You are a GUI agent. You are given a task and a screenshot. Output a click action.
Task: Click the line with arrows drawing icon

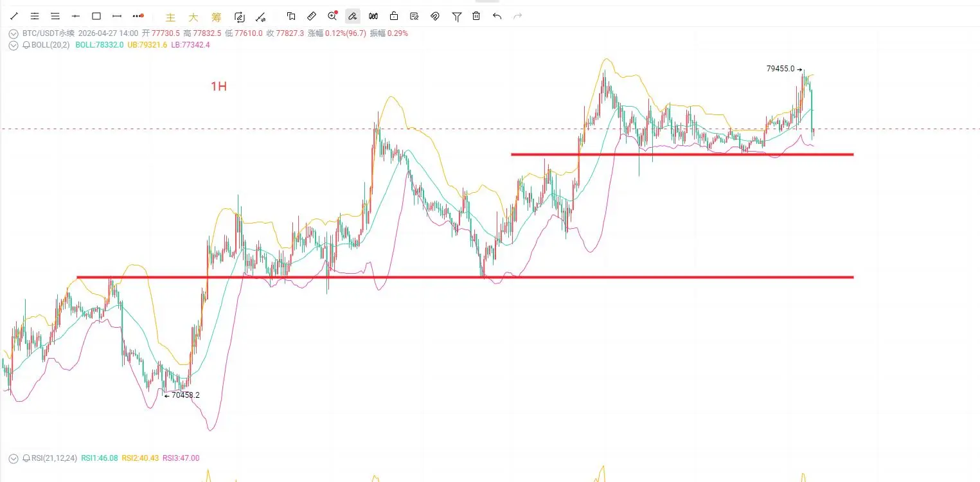tap(260, 17)
